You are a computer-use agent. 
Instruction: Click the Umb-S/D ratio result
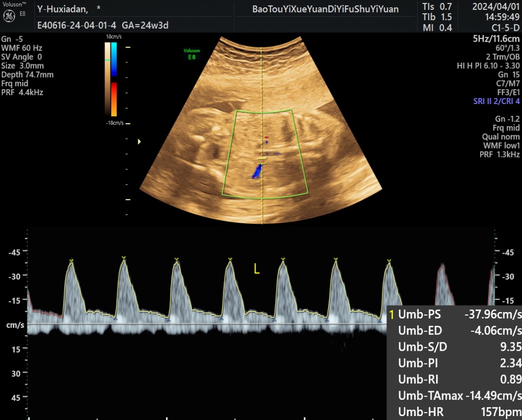click(454, 347)
